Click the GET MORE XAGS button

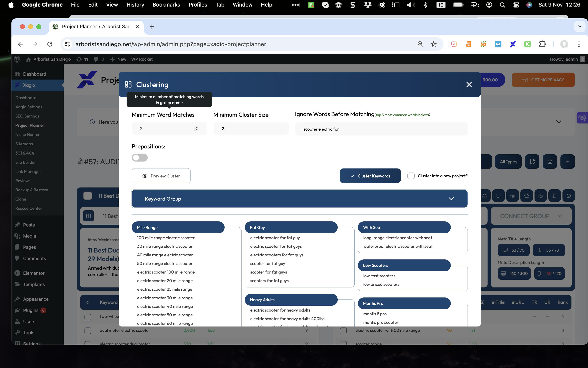pos(543,80)
